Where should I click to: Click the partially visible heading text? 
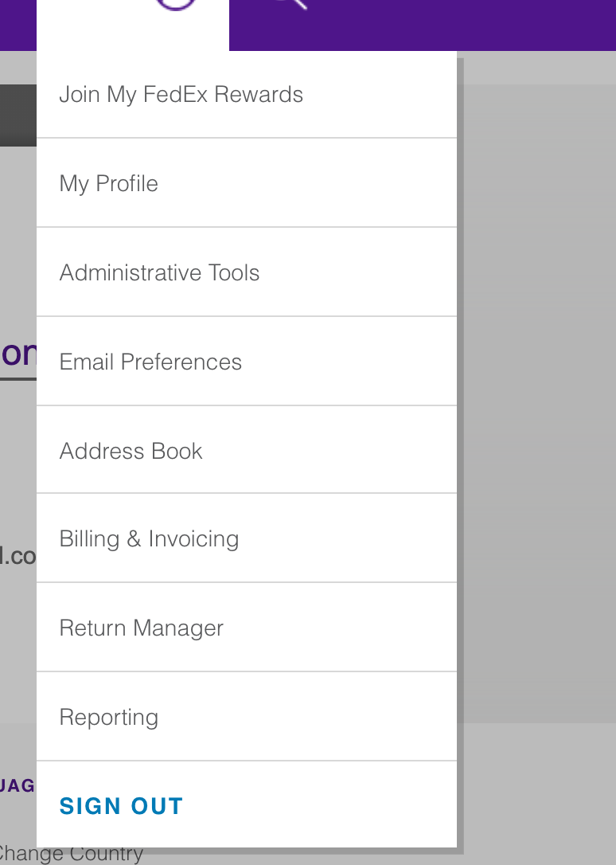pyautogui.click(x=16, y=354)
